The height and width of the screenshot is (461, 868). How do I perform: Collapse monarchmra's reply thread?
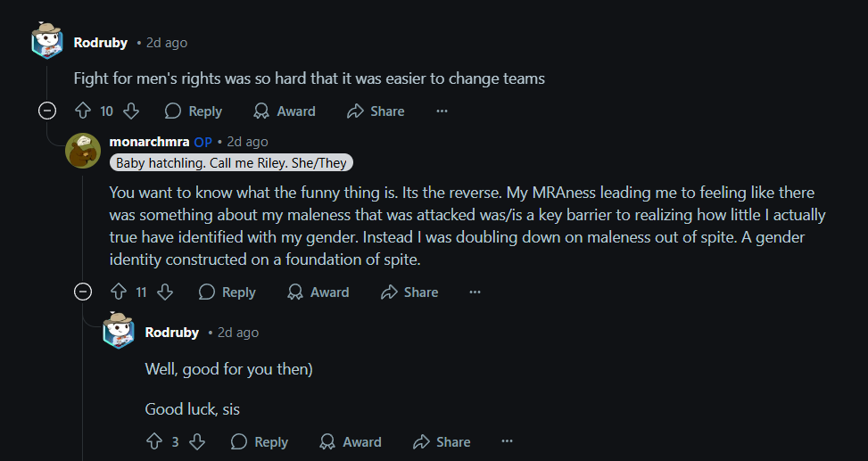click(83, 291)
